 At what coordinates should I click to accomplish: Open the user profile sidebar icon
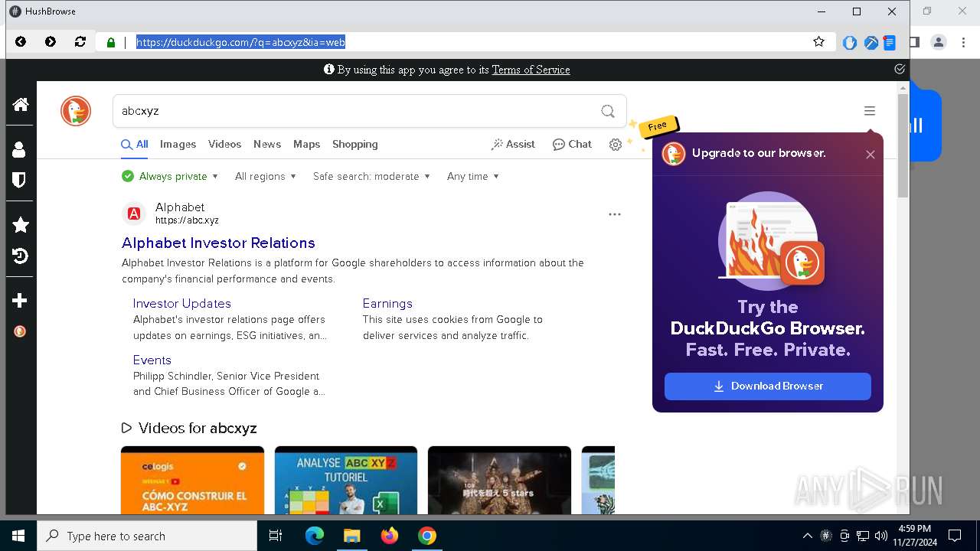20,149
